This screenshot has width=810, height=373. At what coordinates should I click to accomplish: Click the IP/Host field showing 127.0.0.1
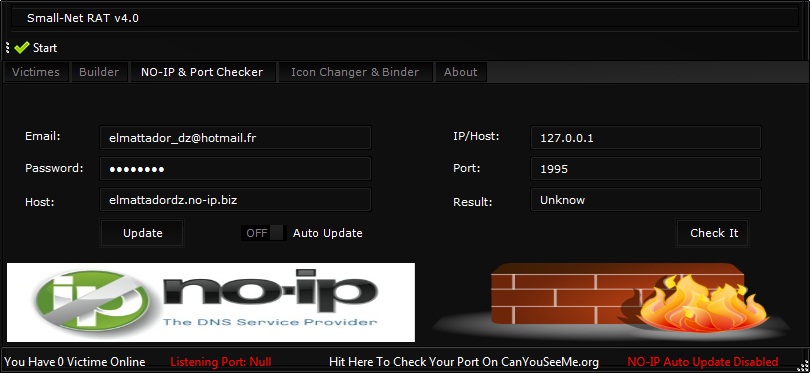(x=646, y=137)
